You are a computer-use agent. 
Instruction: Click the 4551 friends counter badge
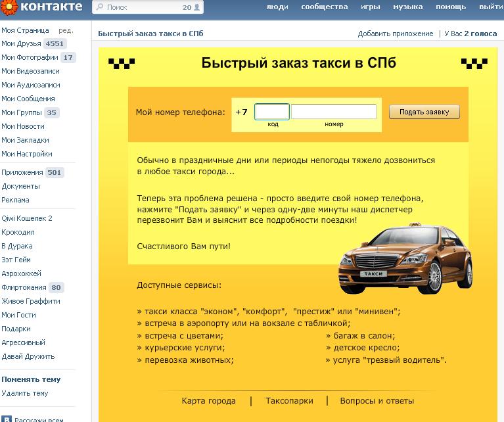tap(55, 44)
